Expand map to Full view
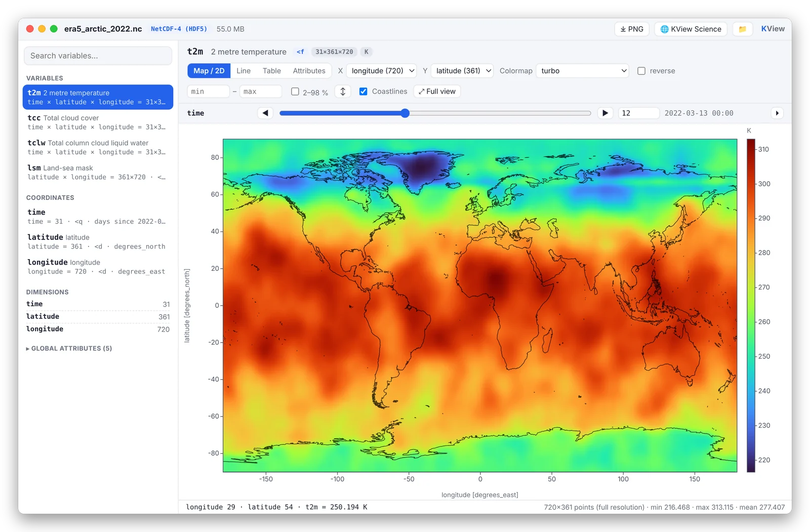The width and height of the screenshot is (810, 532). point(437,91)
